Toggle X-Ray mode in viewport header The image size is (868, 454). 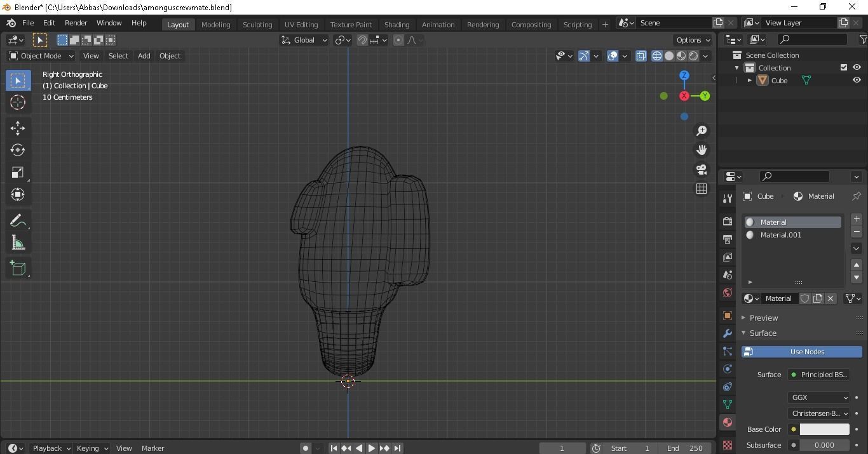click(x=641, y=56)
